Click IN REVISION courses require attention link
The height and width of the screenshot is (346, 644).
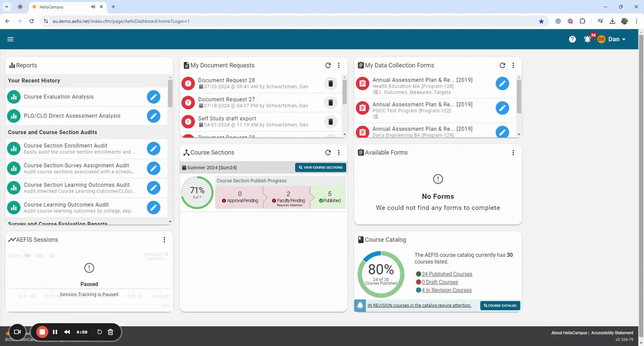tap(420, 305)
